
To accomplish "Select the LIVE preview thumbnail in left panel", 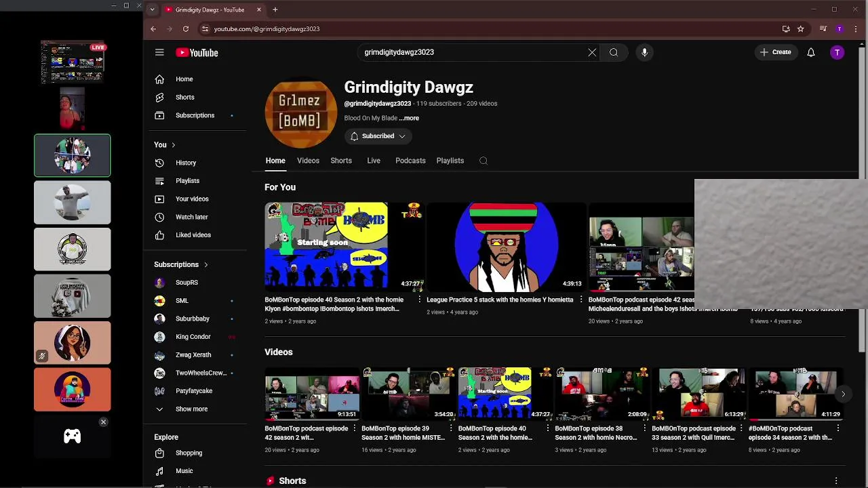I will (73, 62).
